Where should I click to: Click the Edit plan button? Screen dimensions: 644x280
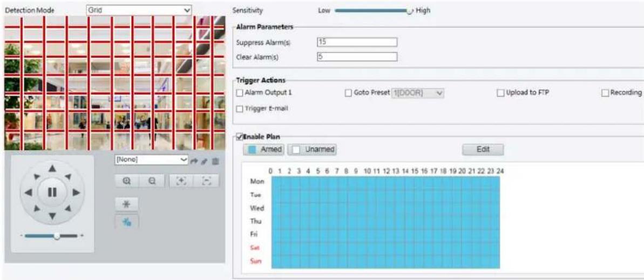pos(483,150)
